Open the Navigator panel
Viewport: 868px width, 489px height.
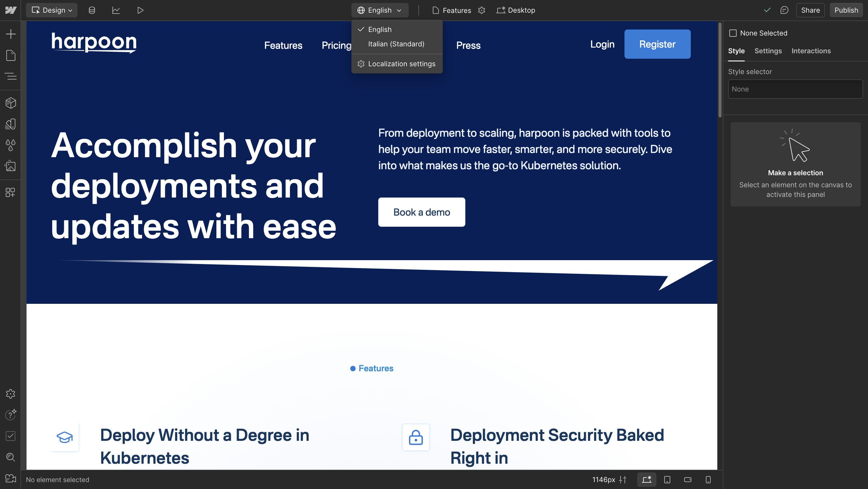[x=11, y=76]
